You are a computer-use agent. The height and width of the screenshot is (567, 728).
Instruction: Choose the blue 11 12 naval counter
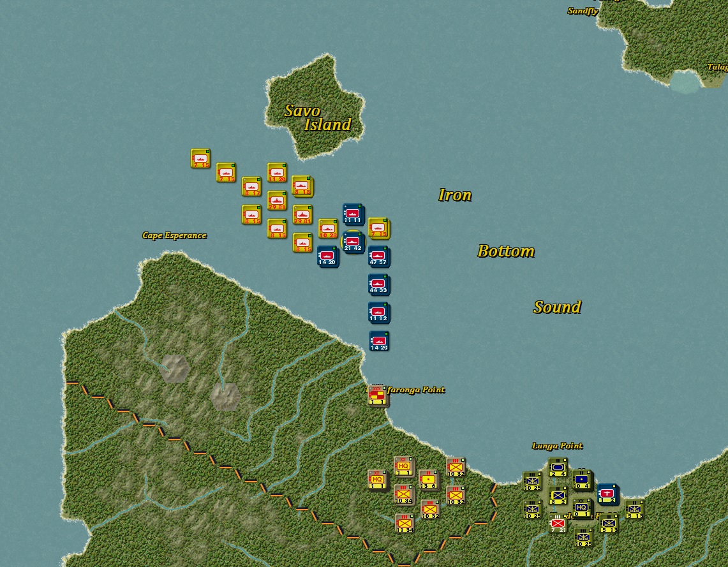378,313
